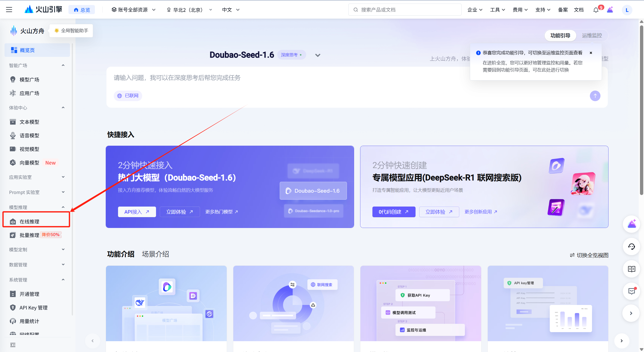Click 立即体验 on the Doubao-Seed-1.6 card
644x352 pixels.
[x=180, y=212]
